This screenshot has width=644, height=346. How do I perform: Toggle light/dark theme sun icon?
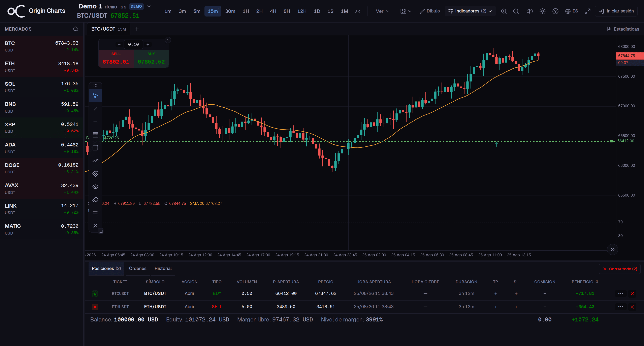(x=542, y=11)
